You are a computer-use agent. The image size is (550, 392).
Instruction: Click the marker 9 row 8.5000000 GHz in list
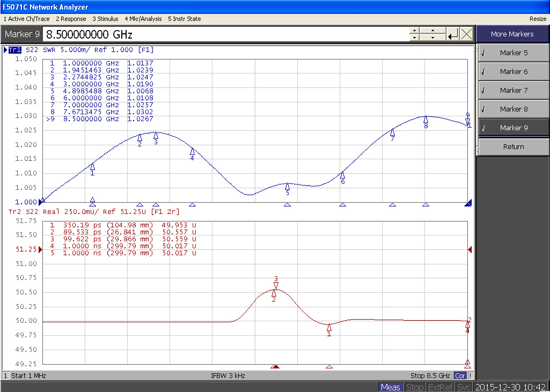(100, 119)
